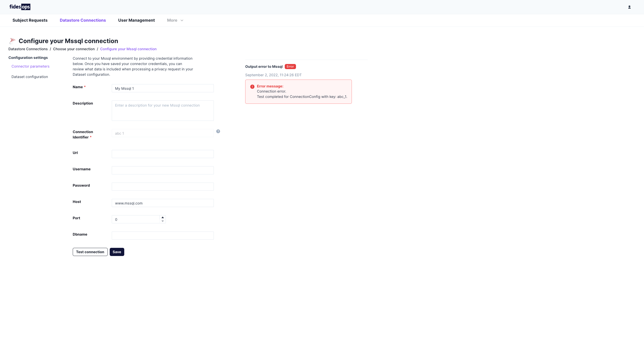Open the user profile icon
644x346 pixels.
pos(629,7)
